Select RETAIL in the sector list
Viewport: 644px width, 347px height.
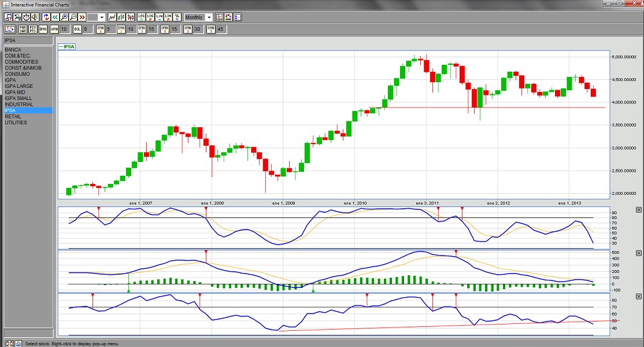click(13, 116)
